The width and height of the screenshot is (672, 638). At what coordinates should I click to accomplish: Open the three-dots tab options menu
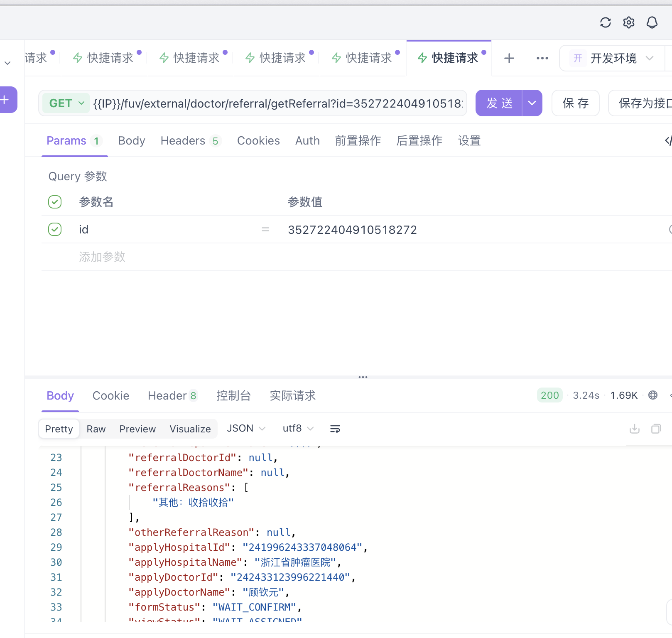(542, 58)
